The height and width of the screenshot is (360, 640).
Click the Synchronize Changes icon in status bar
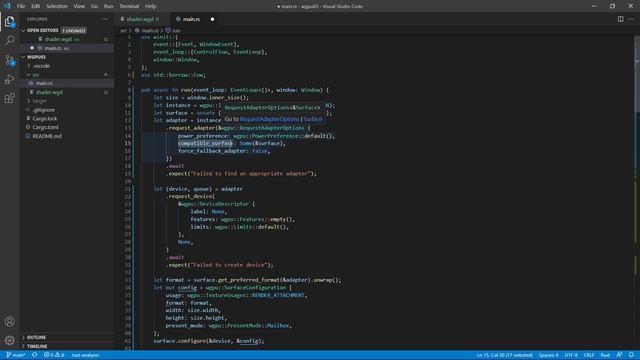35,355
